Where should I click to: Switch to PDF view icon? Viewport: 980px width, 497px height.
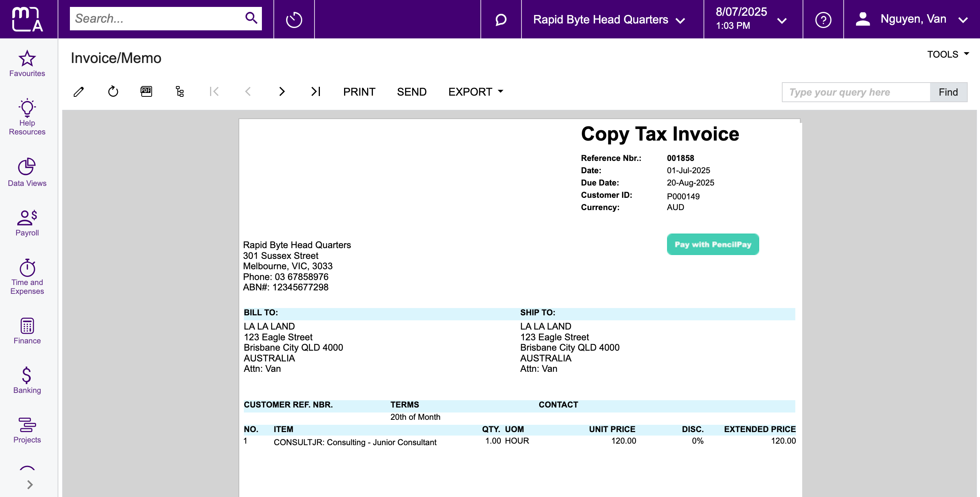click(x=146, y=91)
